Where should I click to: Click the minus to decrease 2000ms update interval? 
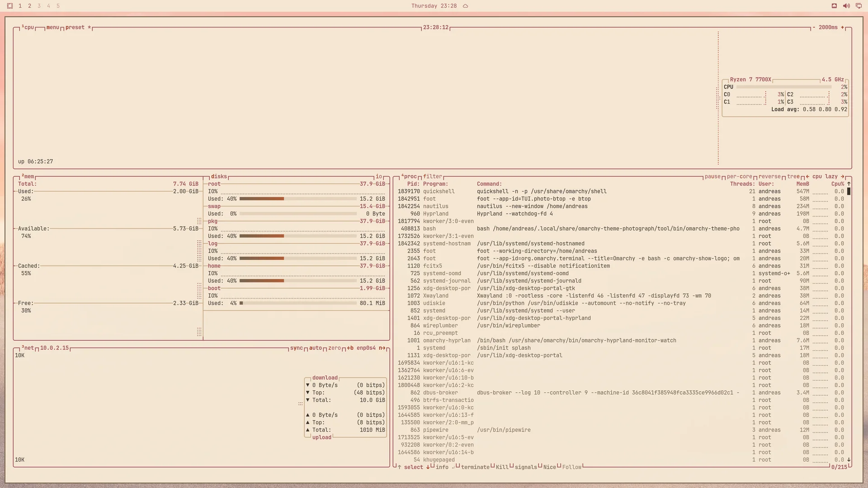click(x=814, y=28)
